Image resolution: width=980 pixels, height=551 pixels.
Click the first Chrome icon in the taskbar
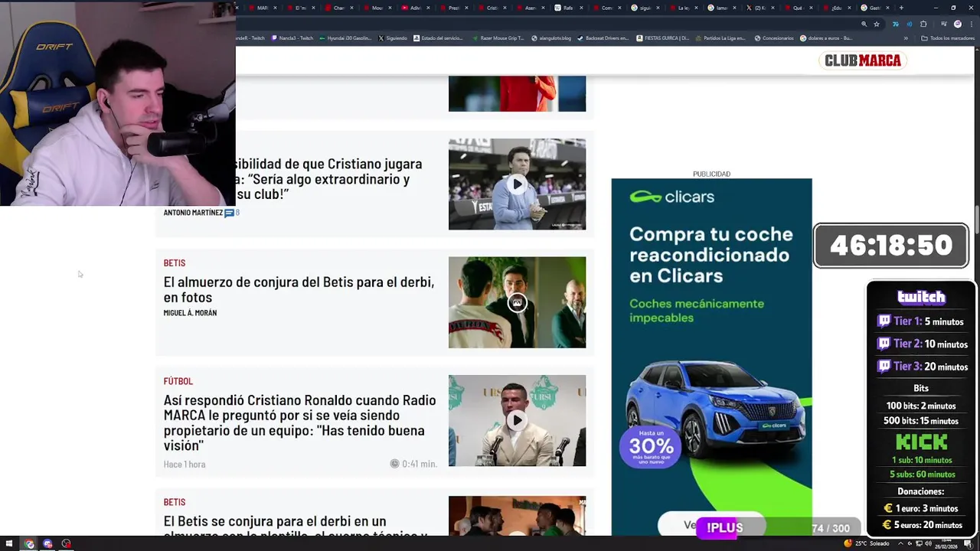coord(29,544)
